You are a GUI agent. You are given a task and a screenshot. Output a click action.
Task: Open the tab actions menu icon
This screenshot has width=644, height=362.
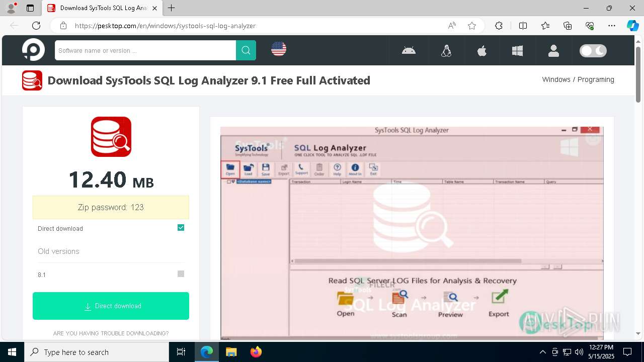[30, 8]
